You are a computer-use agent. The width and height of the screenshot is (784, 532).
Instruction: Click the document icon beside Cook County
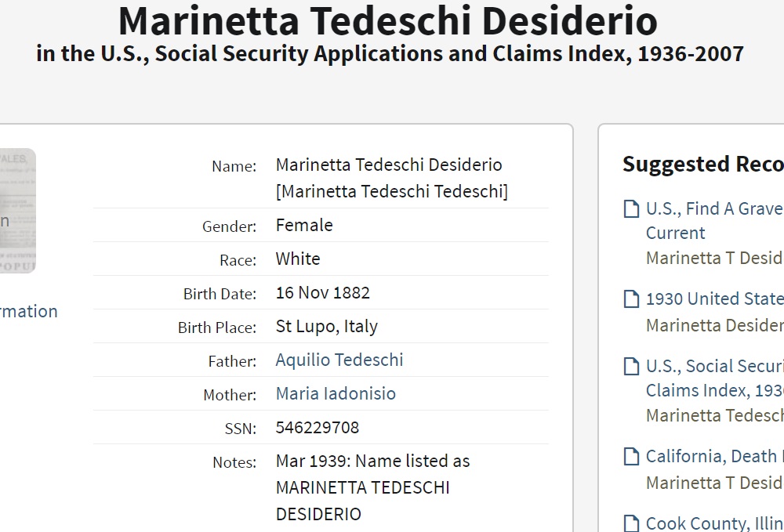click(x=631, y=523)
